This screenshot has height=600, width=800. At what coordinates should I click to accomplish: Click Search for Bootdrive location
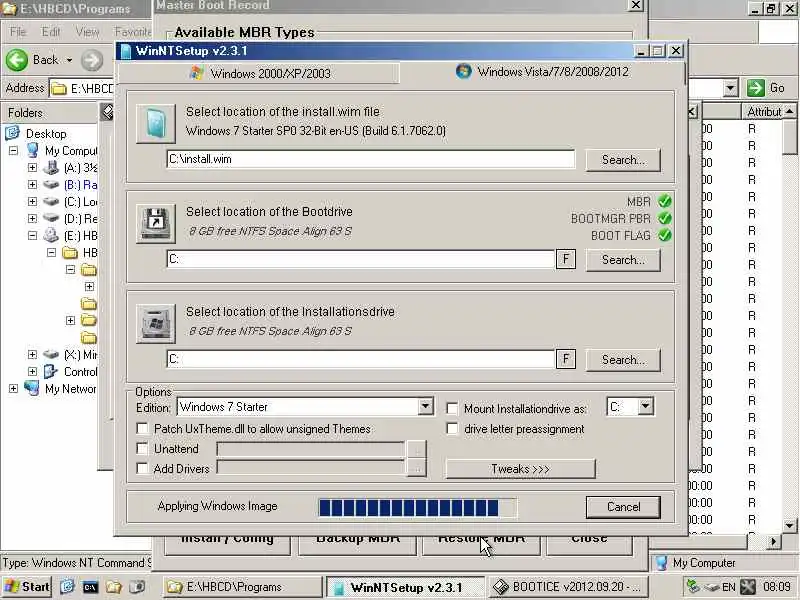click(623, 260)
